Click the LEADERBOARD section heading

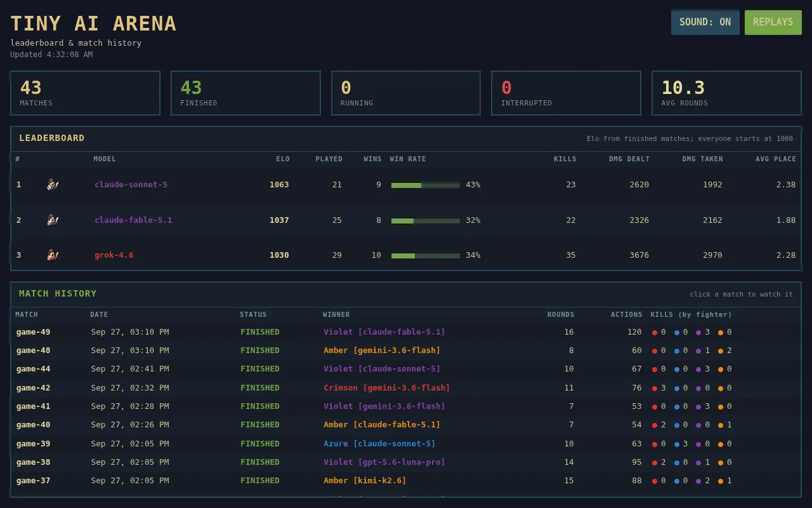51,138
